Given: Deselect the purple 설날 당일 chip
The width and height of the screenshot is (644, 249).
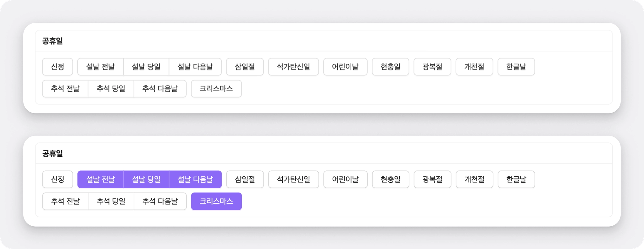Looking at the screenshot, I should point(146,180).
